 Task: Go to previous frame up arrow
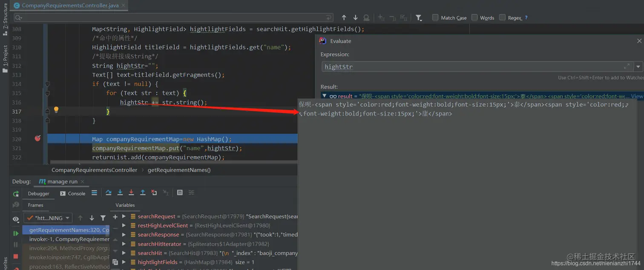[80, 218]
